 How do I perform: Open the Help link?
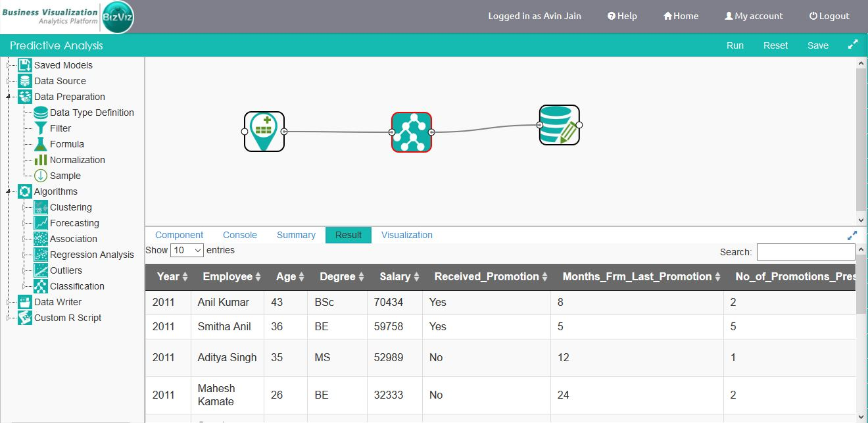click(622, 16)
